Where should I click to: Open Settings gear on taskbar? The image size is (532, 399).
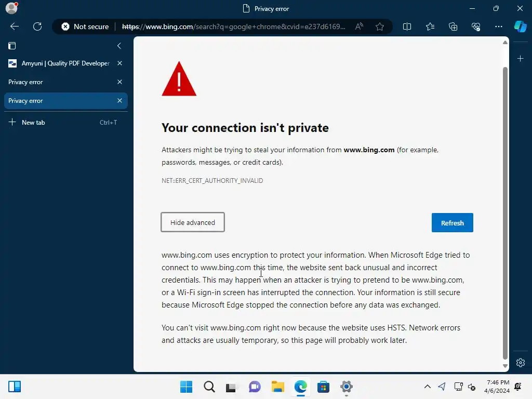coord(347,387)
